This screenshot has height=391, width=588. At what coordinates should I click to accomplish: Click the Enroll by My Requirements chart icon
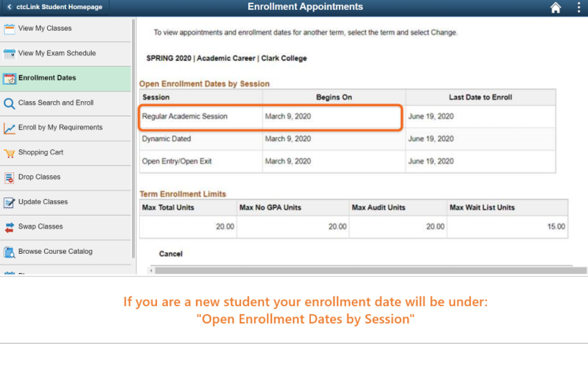point(9,128)
